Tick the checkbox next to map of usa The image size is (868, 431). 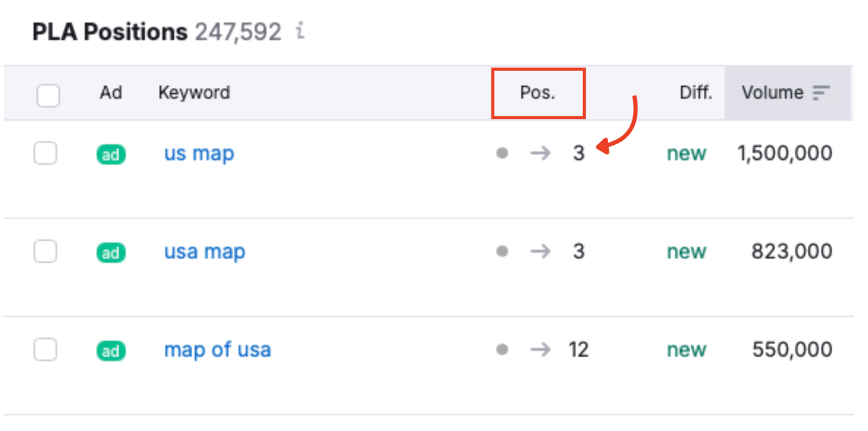(46, 350)
